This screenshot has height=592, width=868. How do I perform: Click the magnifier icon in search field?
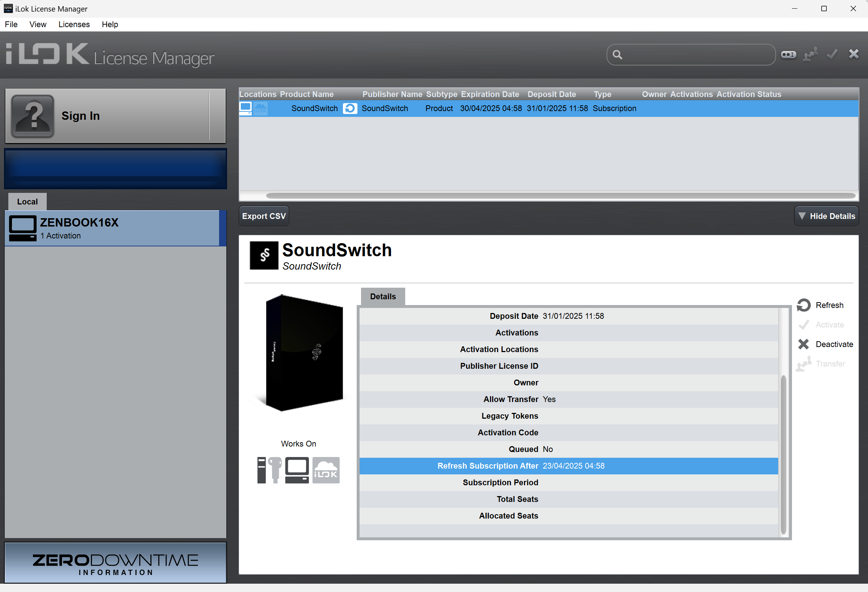[618, 55]
